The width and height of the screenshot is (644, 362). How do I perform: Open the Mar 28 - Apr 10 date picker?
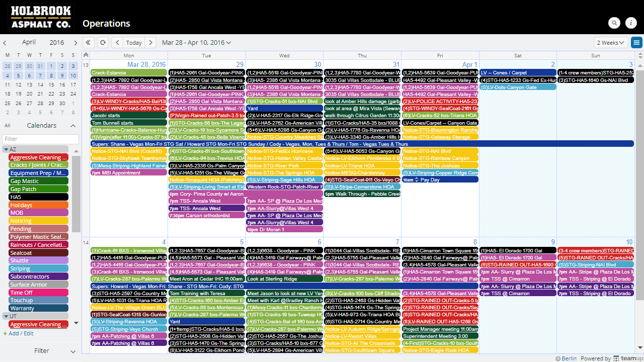[x=196, y=43]
